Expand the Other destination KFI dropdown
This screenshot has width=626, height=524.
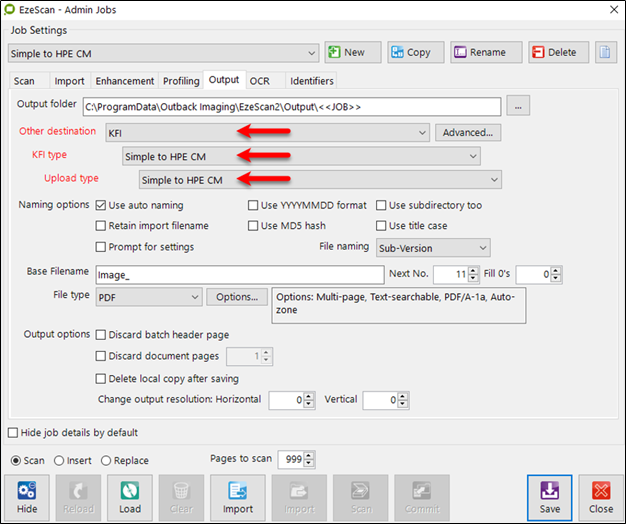(422, 132)
